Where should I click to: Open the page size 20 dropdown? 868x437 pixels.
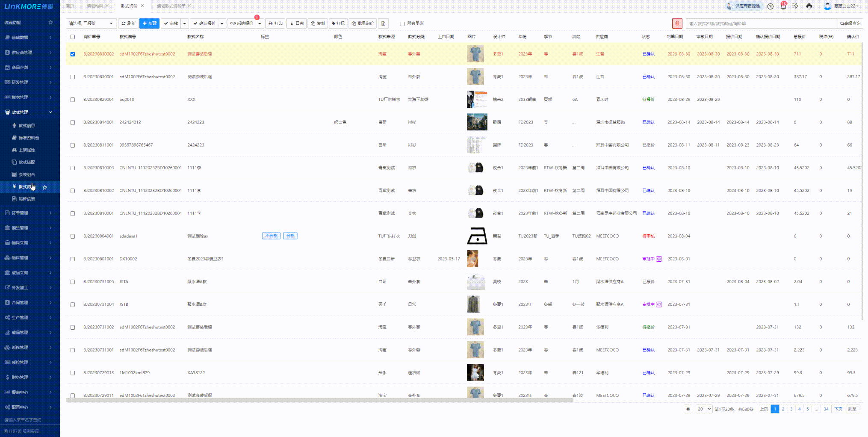click(x=704, y=409)
